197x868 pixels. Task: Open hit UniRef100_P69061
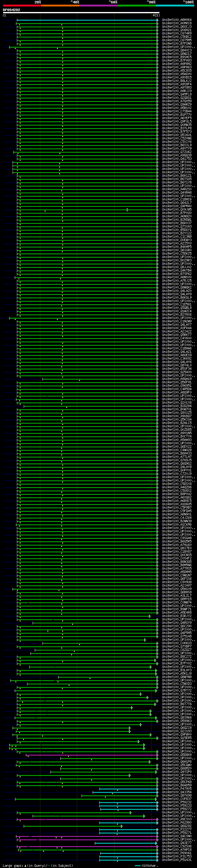click(x=177, y=853)
